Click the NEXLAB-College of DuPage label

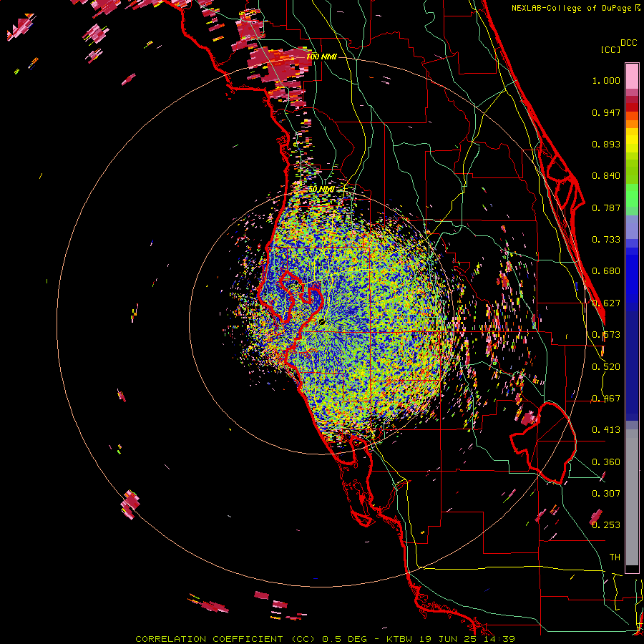(x=571, y=8)
